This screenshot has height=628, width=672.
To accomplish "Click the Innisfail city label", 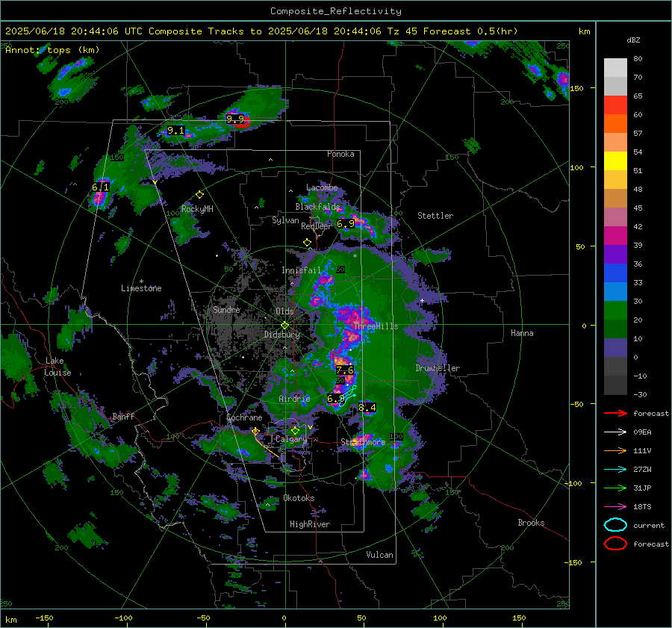I will [x=302, y=270].
